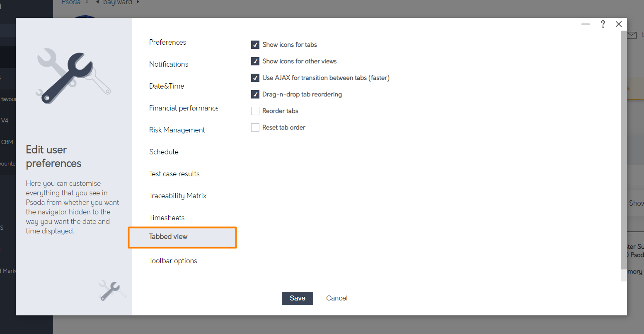Open the Toolbar options section
The width and height of the screenshot is (644, 334).
point(173,261)
